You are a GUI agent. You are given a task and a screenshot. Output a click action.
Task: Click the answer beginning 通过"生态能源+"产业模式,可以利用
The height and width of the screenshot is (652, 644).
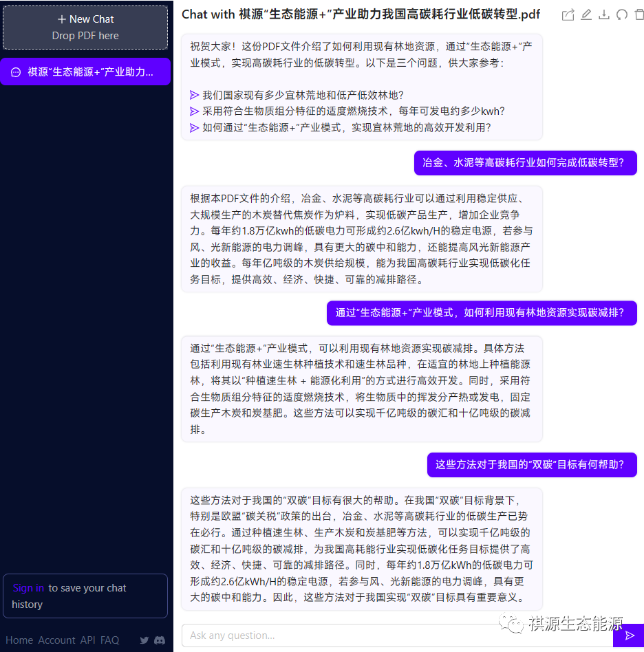tap(361, 389)
